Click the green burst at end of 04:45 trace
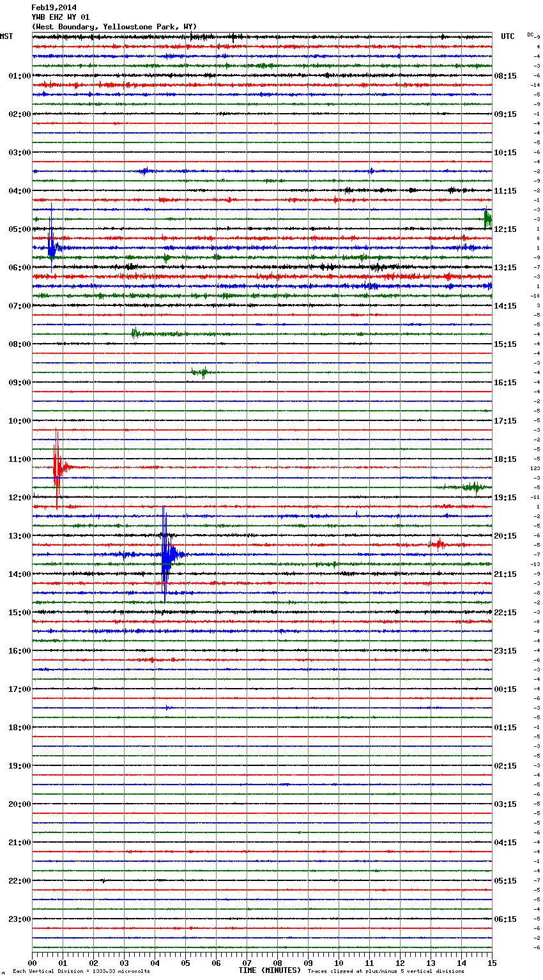Viewport: 543px width, 980px height. point(487,219)
